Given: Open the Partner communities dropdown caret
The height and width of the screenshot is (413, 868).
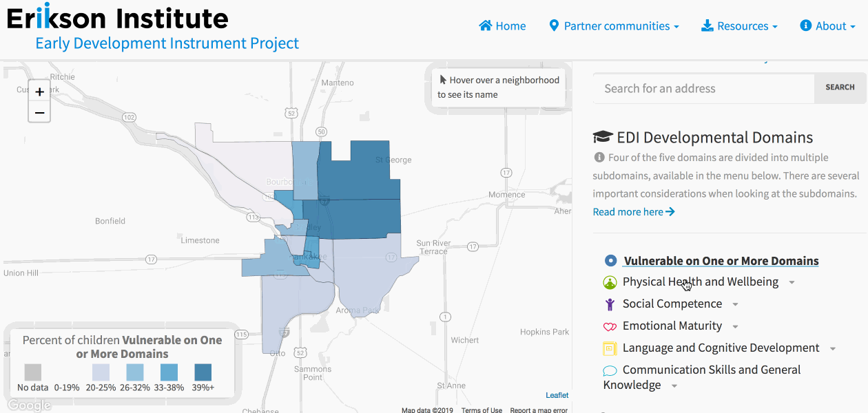Looking at the screenshot, I should 676,27.
